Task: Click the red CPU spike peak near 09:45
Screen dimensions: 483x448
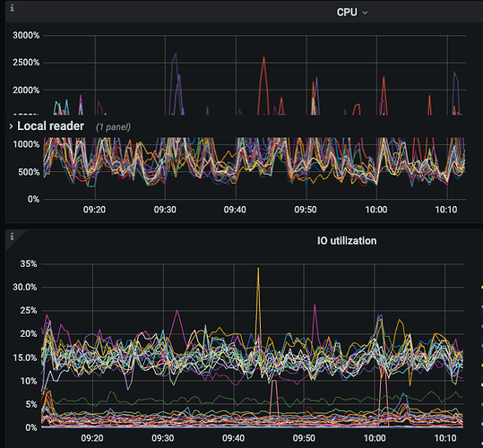Action: click(264, 57)
